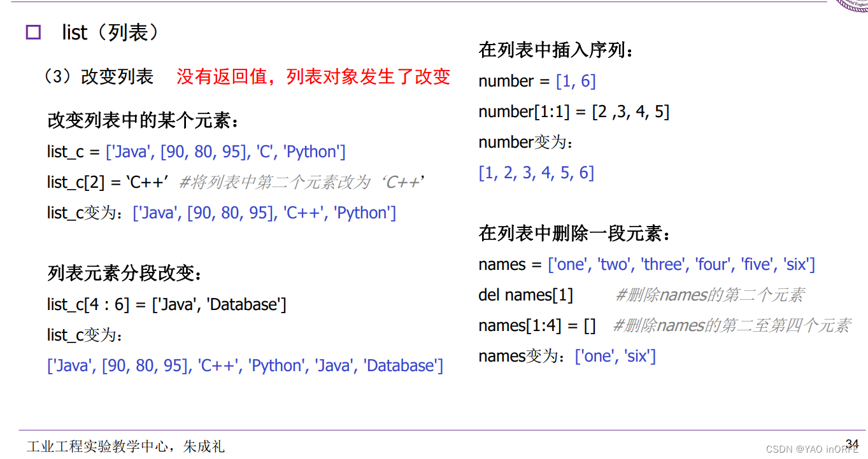This screenshot has height=459, width=868.
Task: Click the purple square bullet beside list
Action: pyautogui.click(x=33, y=32)
